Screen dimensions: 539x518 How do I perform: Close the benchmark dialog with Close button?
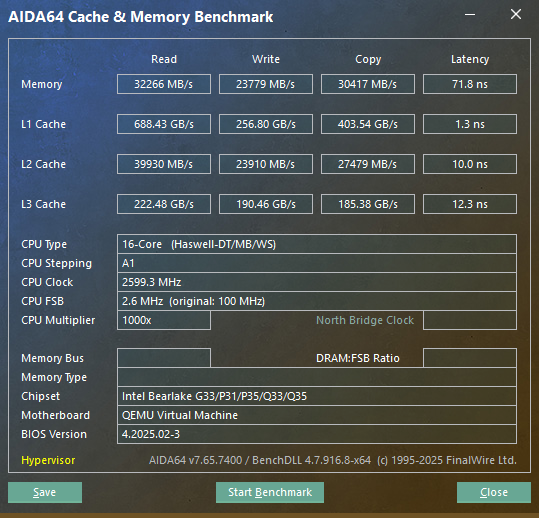(x=494, y=492)
